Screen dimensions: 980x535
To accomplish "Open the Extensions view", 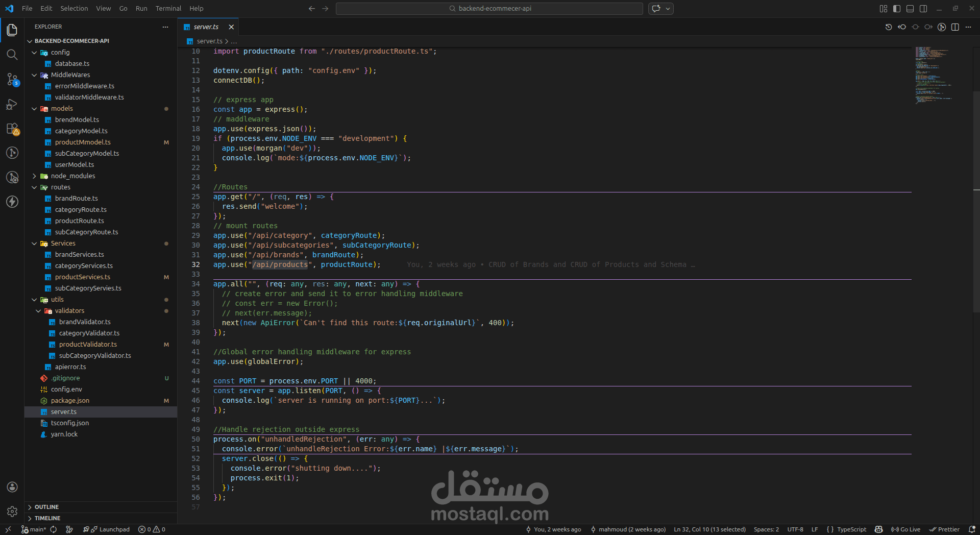I will pyautogui.click(x=12, y=129).
